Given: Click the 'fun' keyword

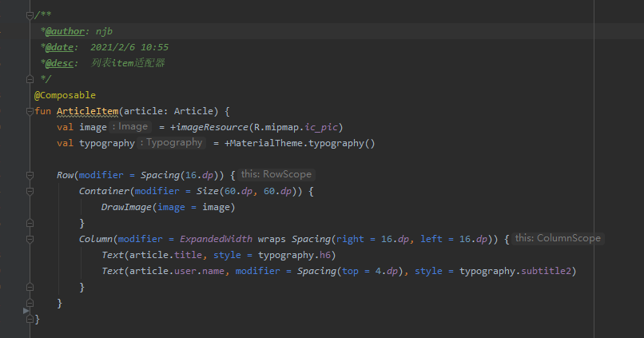Looking at the screenshot, I should [x=42, y=111].
